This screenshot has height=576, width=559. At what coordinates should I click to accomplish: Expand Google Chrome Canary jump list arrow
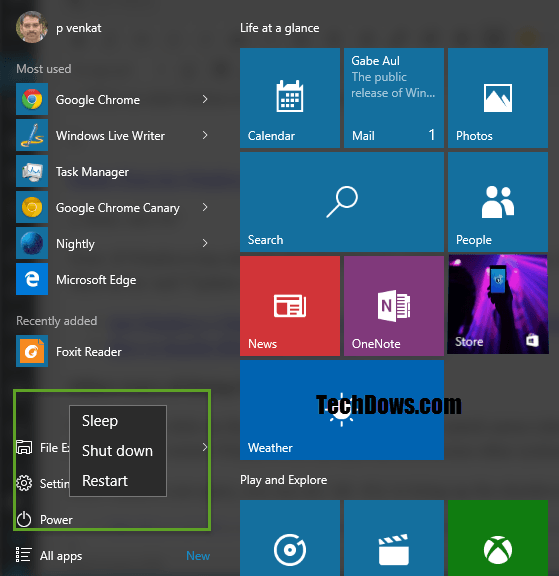point(205,207)
